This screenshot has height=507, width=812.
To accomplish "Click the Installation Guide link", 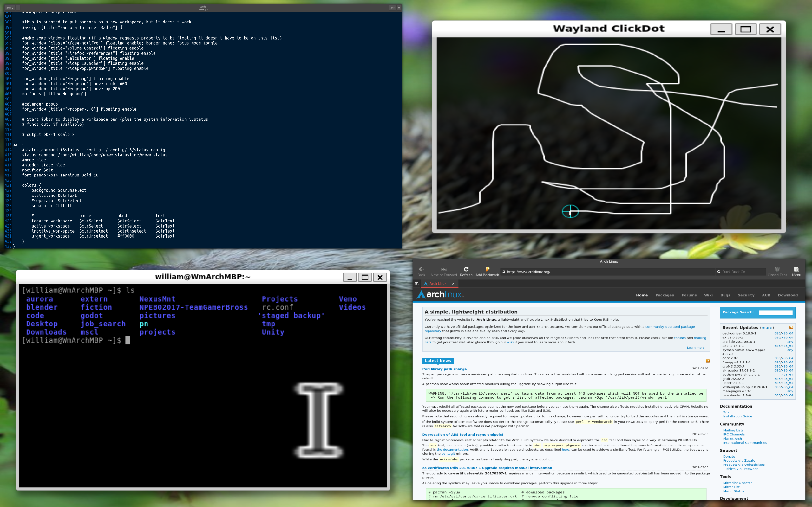I will [737, 416].
